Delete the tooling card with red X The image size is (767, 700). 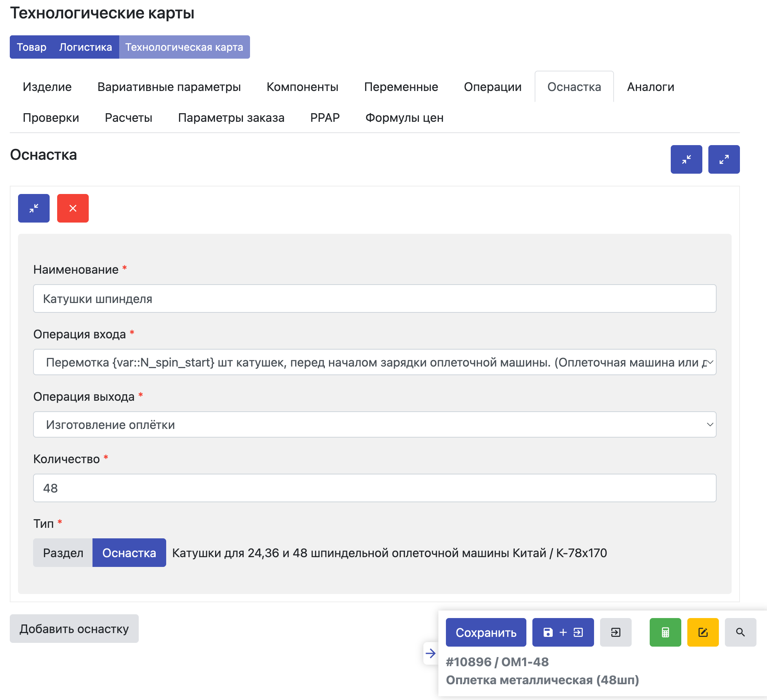click(x=73, y=208)
